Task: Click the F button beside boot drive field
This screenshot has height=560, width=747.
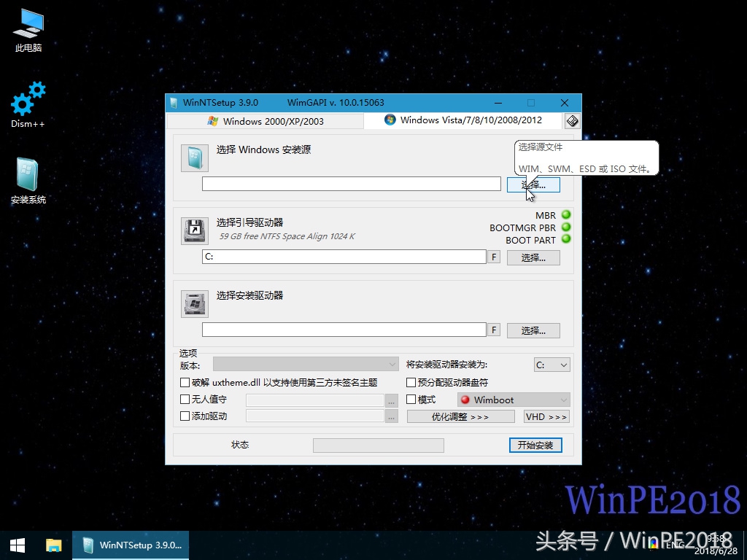Action: 494,257
